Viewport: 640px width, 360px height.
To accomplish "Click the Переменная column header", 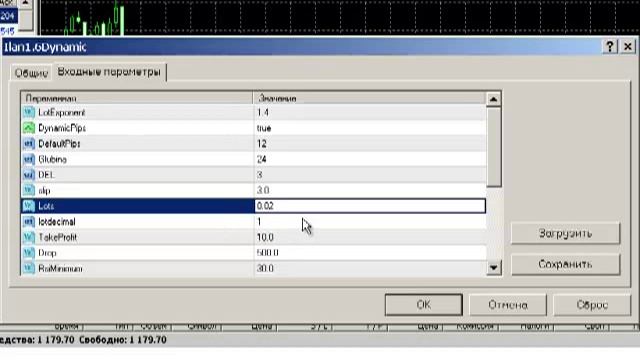I will coord(137,98).
